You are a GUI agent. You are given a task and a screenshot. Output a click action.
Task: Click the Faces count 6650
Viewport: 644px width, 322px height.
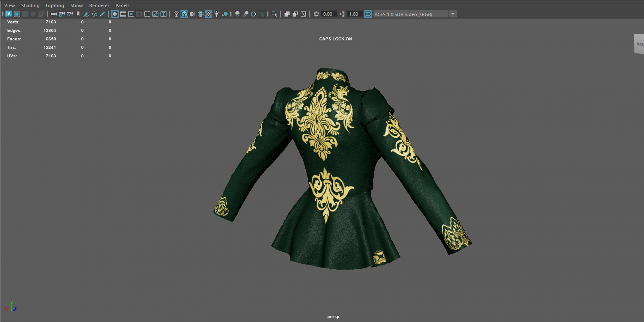(51, 39)
